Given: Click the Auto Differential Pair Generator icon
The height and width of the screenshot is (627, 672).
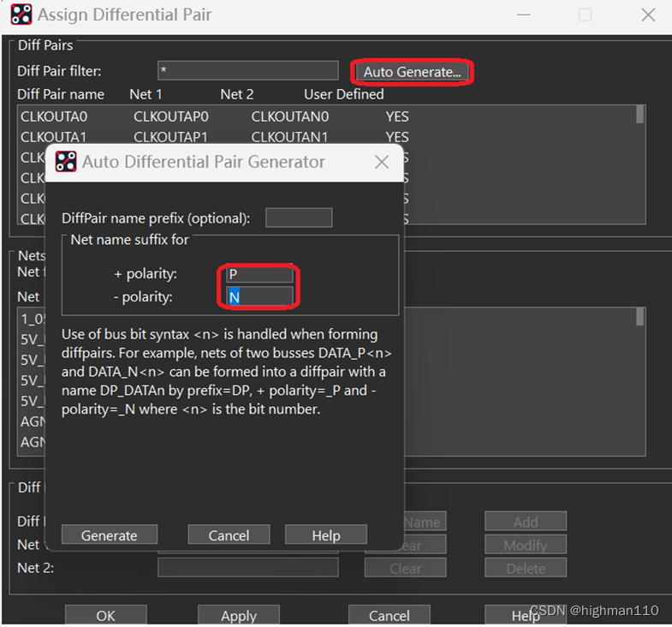Looking at the screenshot, I should click(68, 162).
